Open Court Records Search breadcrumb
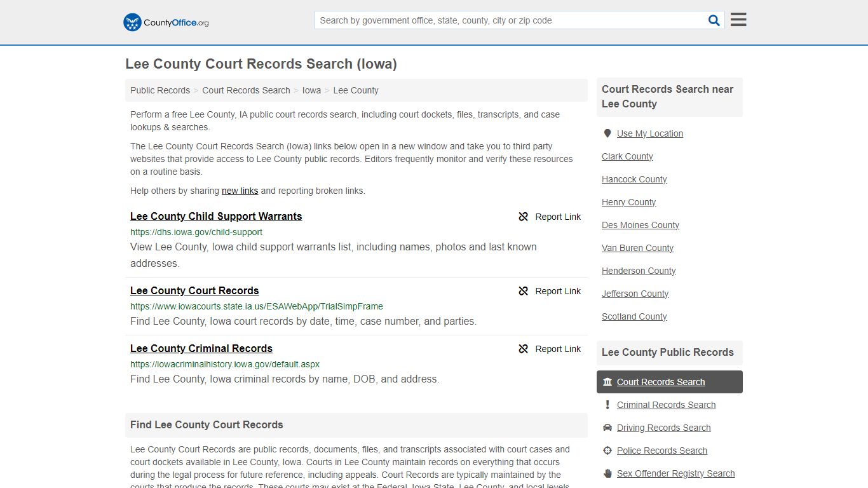The width and height of the screenshot is (868, 488). pos(246,90)
